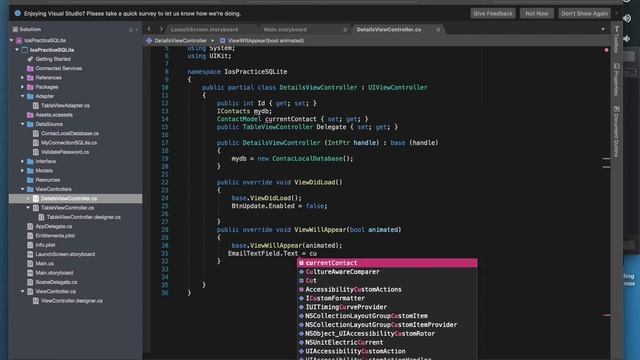Close the Main.storyboard tab
640x360 pixels.
click(x=345, y=29)
